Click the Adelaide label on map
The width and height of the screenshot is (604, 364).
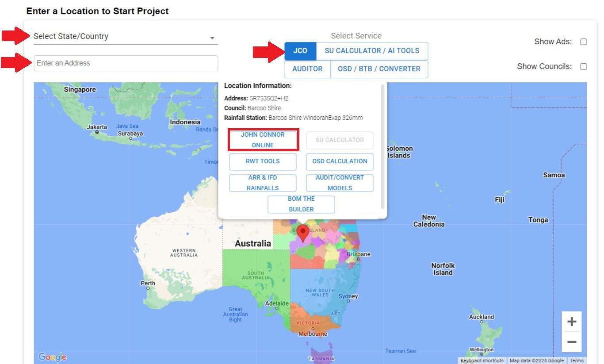pos(277,303)
